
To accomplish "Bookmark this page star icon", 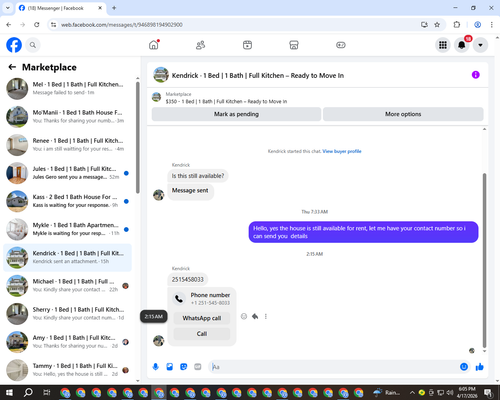I will pos(437,25).
